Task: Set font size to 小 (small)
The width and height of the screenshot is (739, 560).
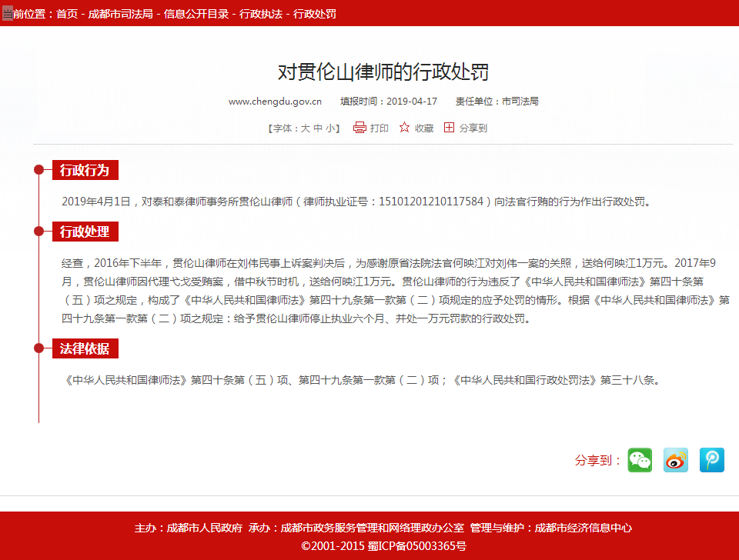Action: pyautogui.click(x=330, y=128)
